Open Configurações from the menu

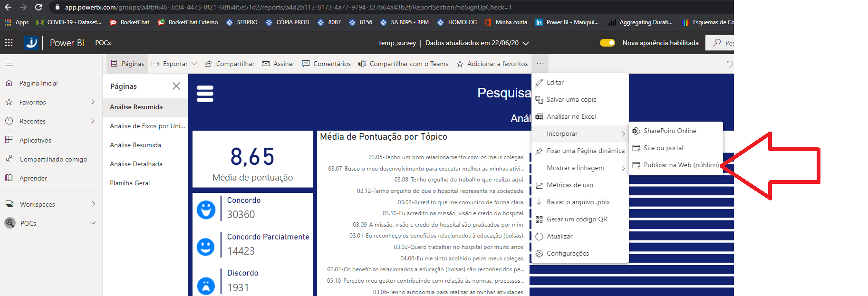click(580, 253)
